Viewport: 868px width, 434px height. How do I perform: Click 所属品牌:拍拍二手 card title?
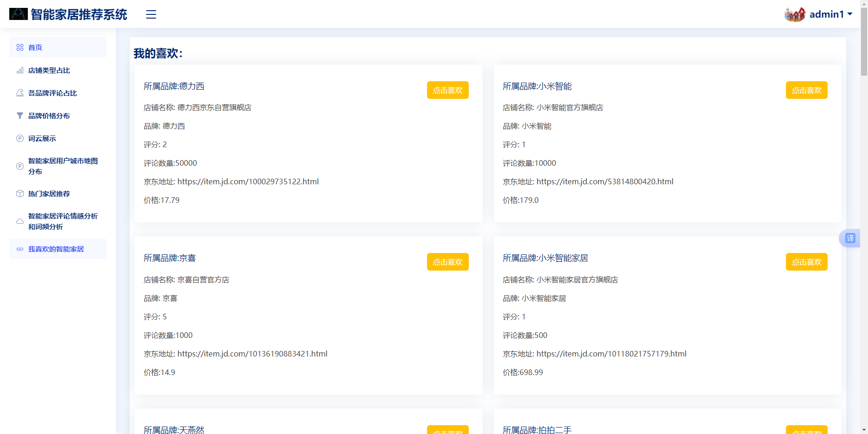(x=537, y=430)
